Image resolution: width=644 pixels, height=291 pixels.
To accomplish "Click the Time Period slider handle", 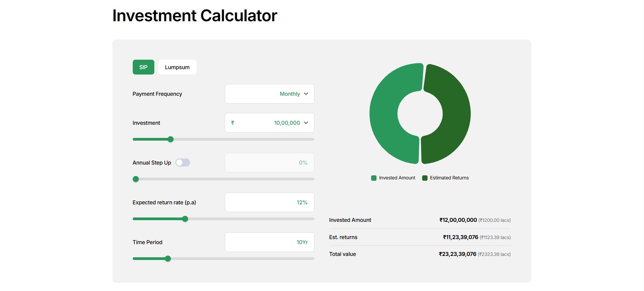I will click(168, 259).
